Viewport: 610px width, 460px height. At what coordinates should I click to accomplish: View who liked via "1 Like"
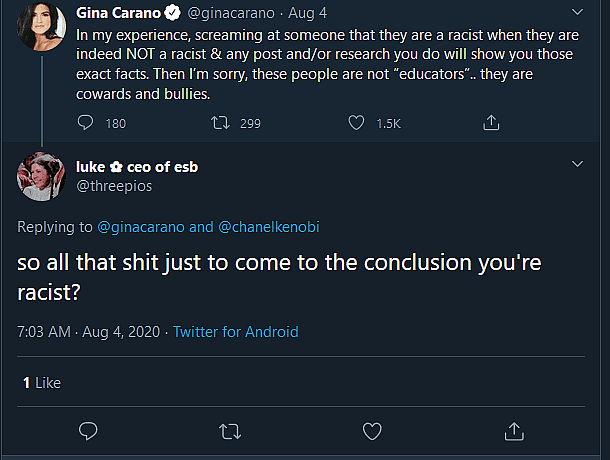(x=42, y=382)
